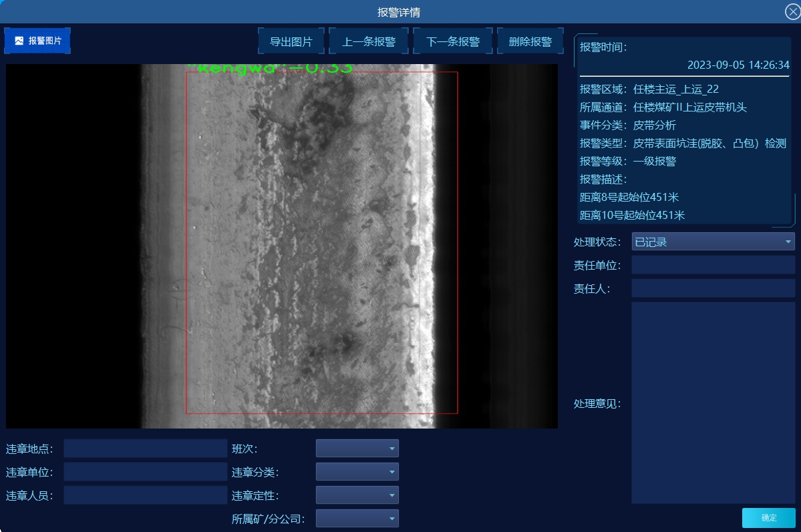Expand the 违章定性 dropdown

click(357, 495)
